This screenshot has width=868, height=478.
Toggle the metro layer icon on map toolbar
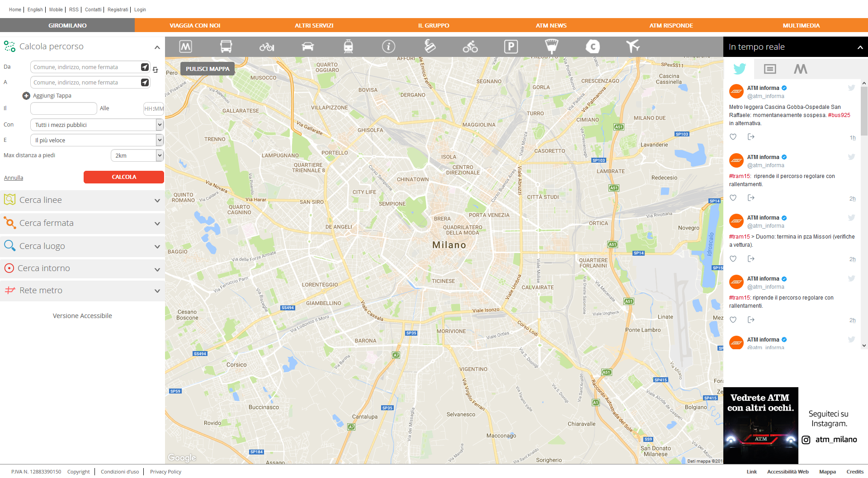185,47
